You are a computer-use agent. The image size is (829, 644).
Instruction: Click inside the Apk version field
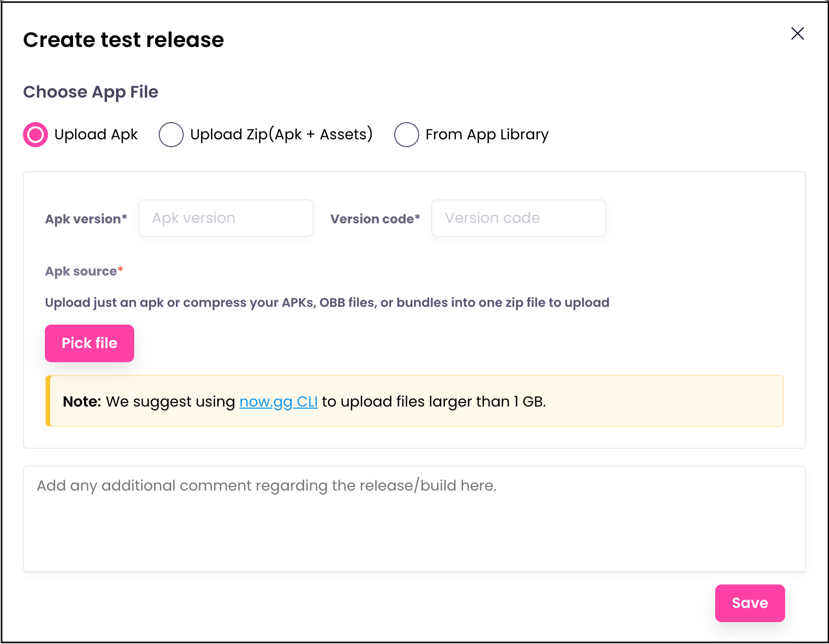click(226, 218)
